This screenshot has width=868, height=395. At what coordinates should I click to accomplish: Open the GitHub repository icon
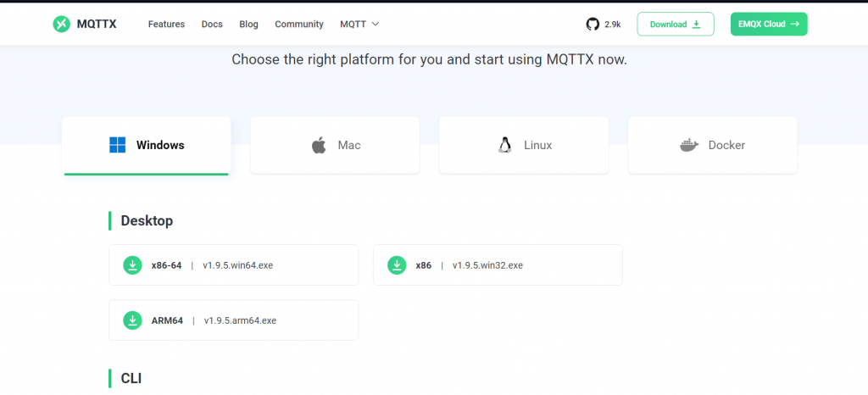click(x=593, y=25)
